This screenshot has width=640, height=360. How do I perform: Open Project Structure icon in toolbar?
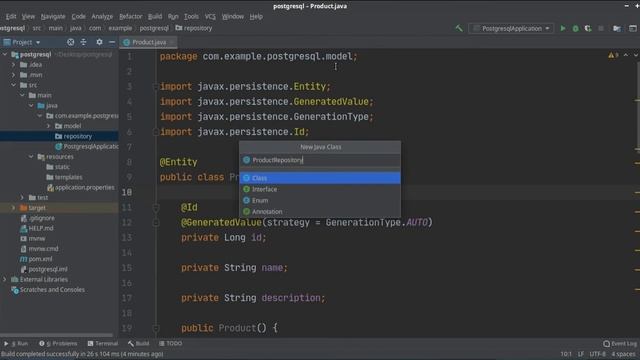point(617,28)
